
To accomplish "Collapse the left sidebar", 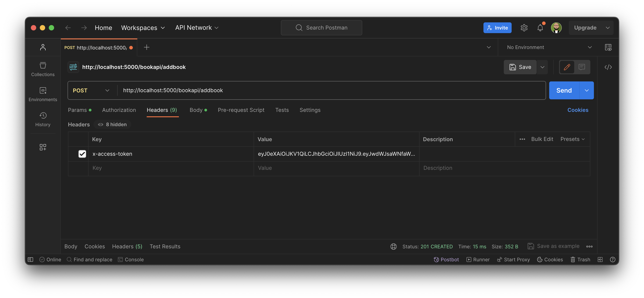I will click(x=30, y=260).
